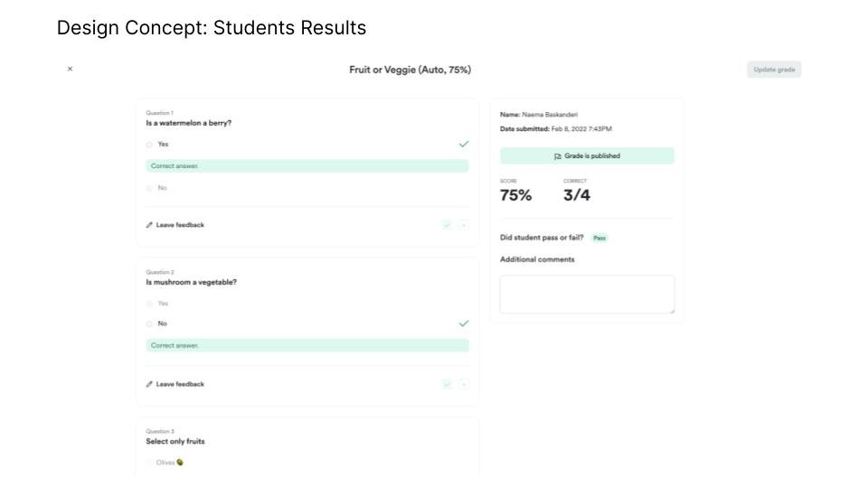Mark Question 1 correct with checkmark button
The image size is (868, 488).
pyautogui.click(x=447, y=225)
